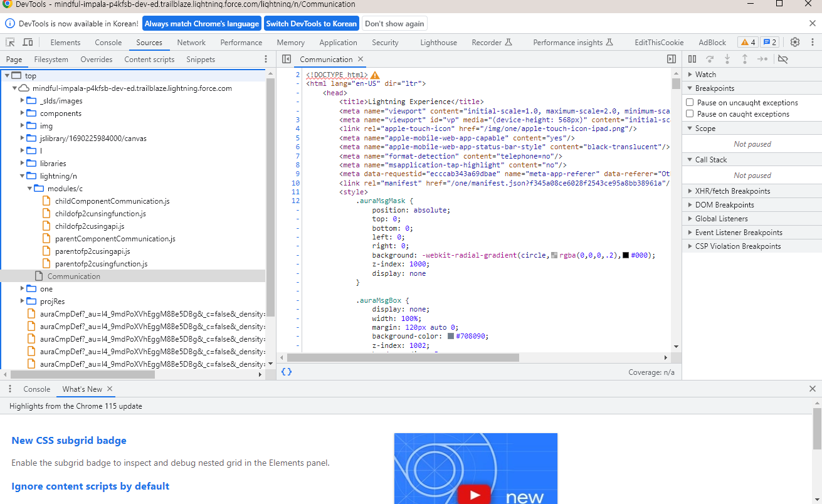Expand the _slds/images folder

22,101
